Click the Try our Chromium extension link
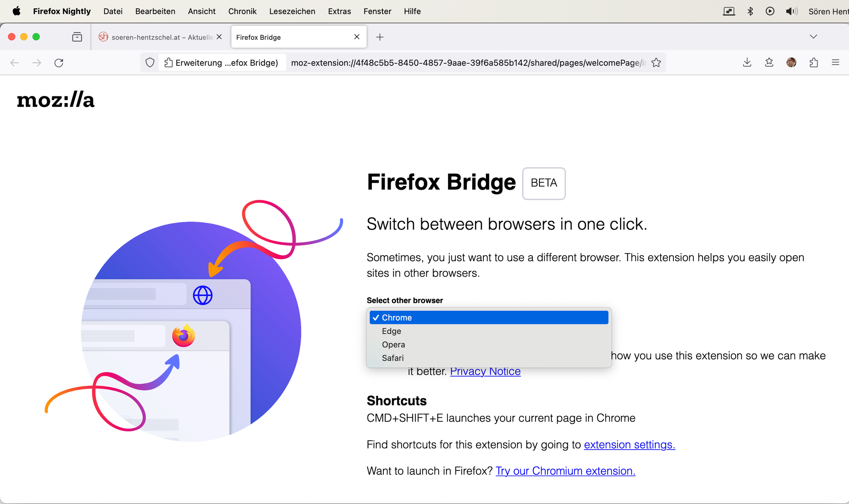The height and width of the screenshot is (504, 849). 565,471
